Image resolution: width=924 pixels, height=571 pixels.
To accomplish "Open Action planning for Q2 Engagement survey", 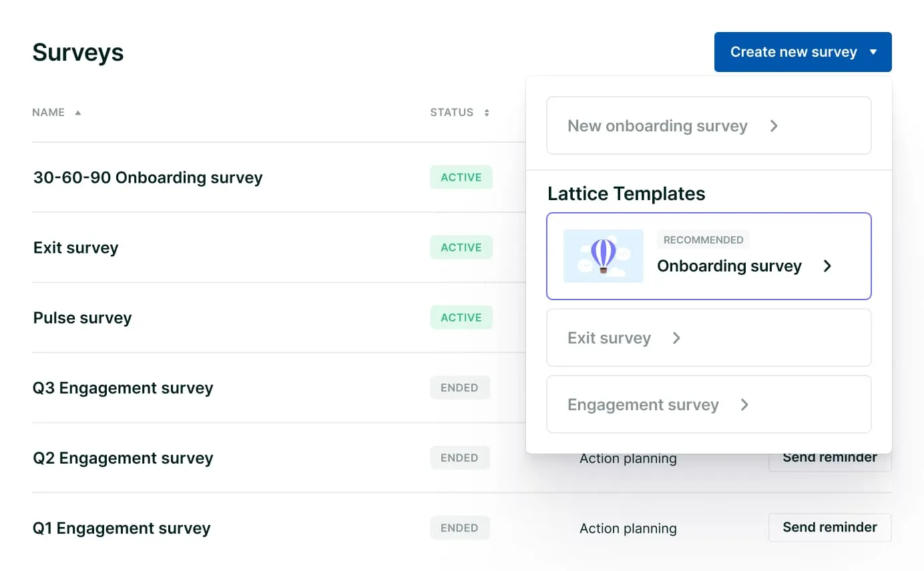I will [628, 458].
